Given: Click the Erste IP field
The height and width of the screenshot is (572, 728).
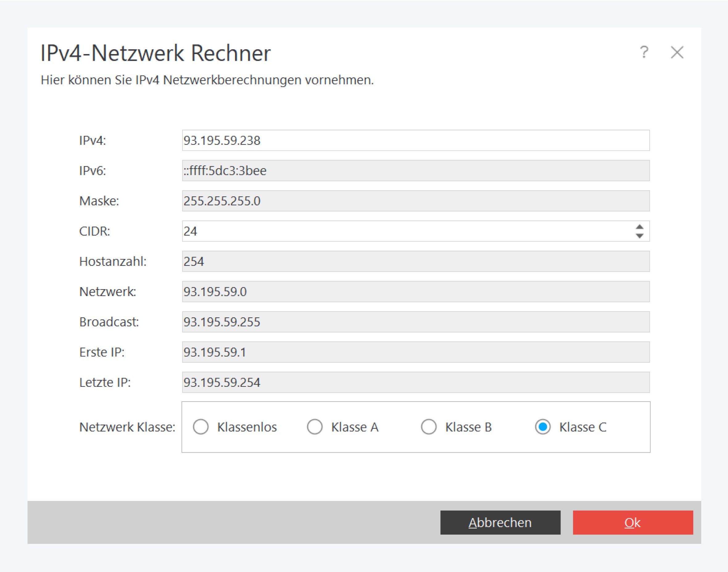Looking at the screenshot, I should tap(416, 352).
